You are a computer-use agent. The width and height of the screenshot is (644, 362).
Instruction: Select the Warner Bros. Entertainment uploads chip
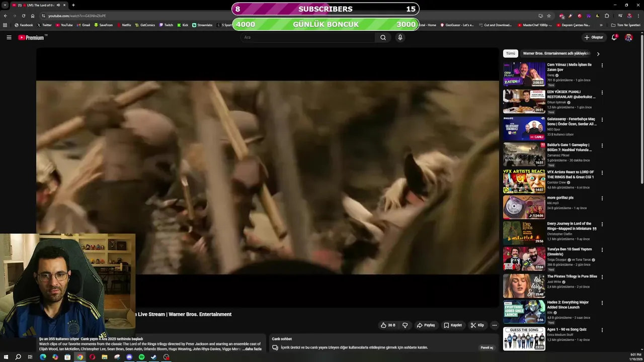pos(556,53)
